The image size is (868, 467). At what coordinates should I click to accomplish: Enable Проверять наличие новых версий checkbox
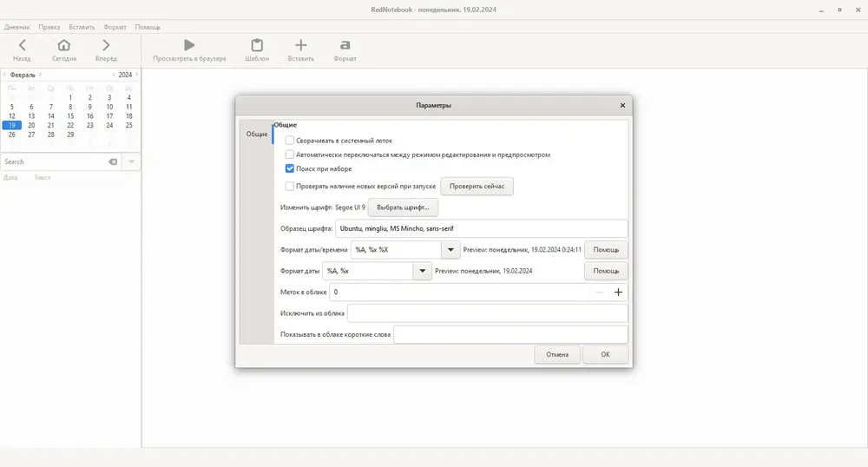290,187
